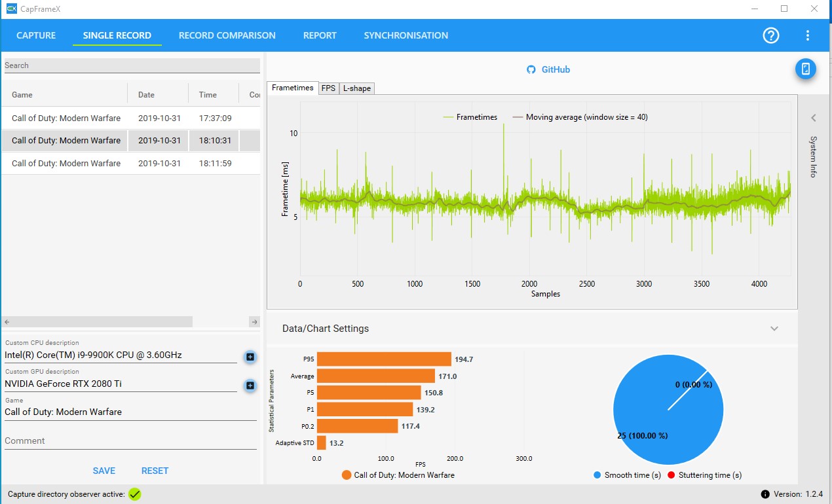Click Call of Duty orange legend marker

coord(347,475)
